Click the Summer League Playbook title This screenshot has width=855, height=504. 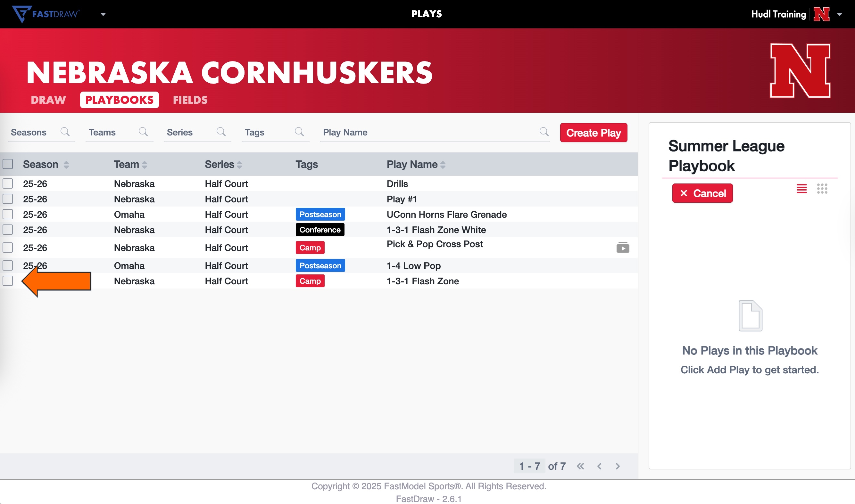[x=726, y=156]
